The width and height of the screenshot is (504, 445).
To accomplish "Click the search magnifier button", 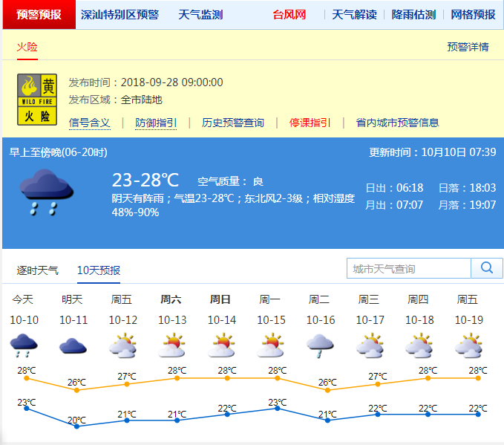I will [487, 268].
